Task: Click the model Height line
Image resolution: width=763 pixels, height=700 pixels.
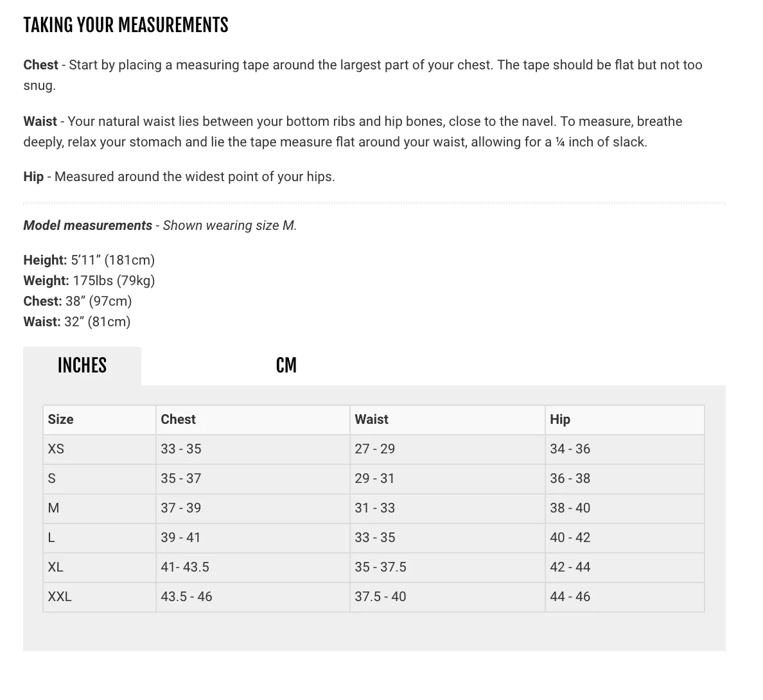Action: point(89,259)
